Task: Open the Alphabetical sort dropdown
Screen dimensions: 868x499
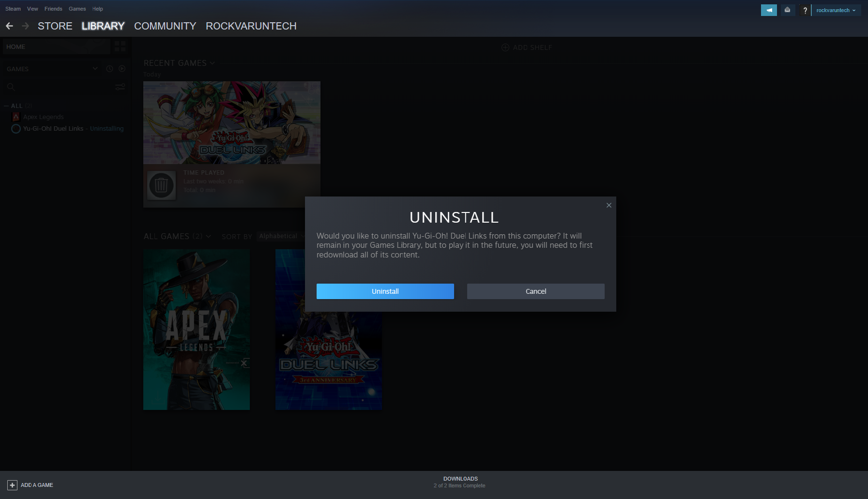Action: 280,236
